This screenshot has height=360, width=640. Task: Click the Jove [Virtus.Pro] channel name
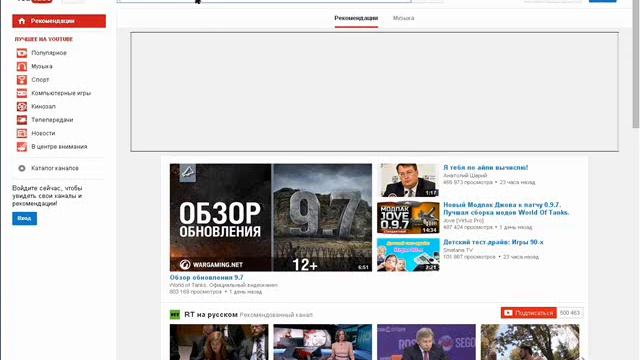463,220
